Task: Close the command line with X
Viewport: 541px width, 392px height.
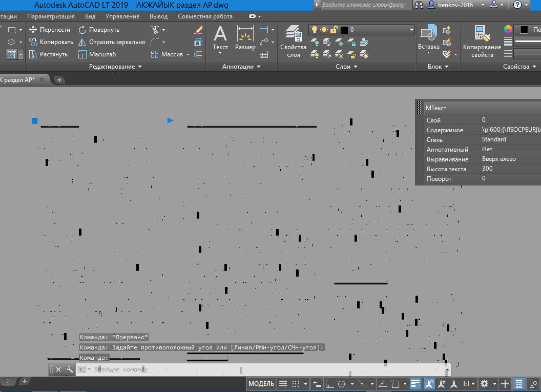Action: click(58, 369)
